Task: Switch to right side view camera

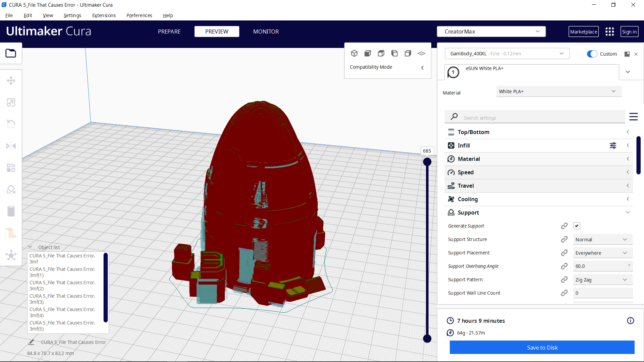Action: [x=408, y=53]
